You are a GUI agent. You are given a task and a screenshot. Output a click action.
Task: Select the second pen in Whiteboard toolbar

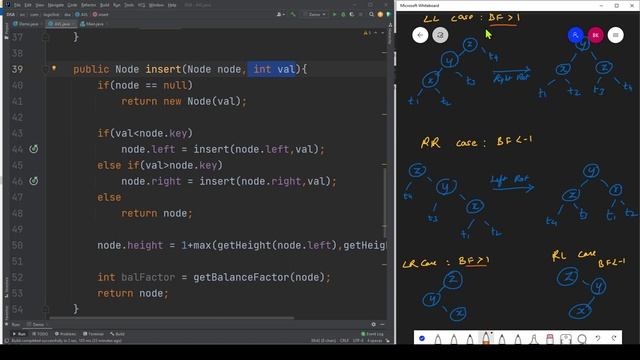pos(454,338)
